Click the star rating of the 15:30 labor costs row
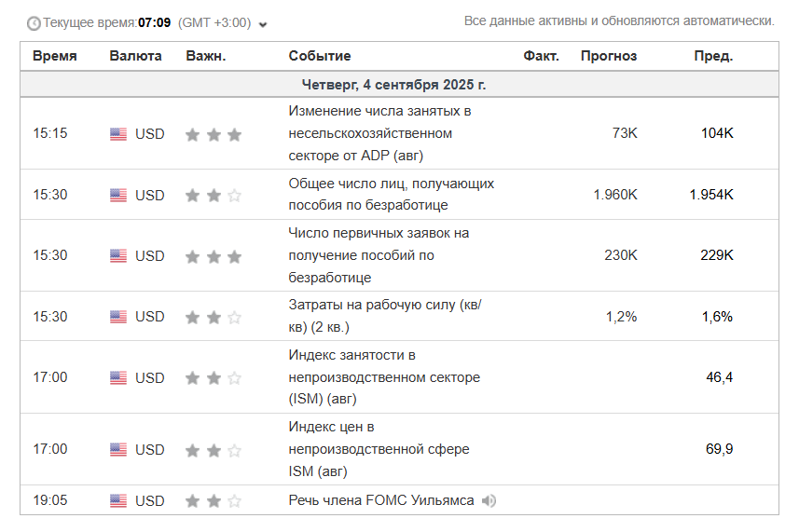The height and width of the screenshot is (532, 799). pyautogui.click(x=214, y=318)
